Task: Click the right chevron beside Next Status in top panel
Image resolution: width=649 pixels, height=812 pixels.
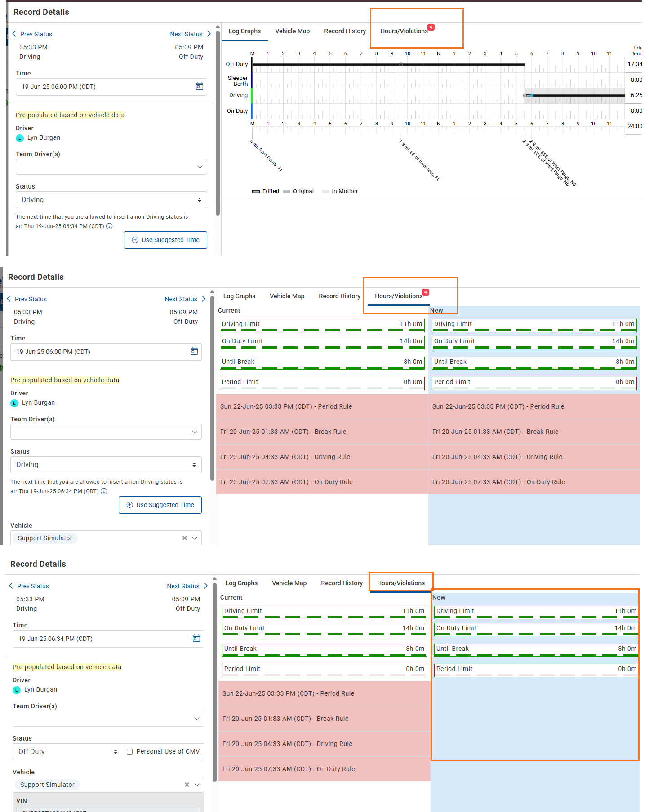Action: [209, 34]
